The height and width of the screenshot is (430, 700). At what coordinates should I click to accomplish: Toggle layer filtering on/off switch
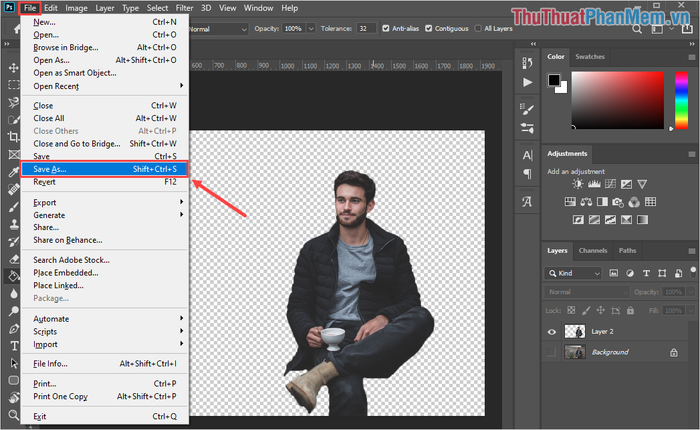coord(693,272)
